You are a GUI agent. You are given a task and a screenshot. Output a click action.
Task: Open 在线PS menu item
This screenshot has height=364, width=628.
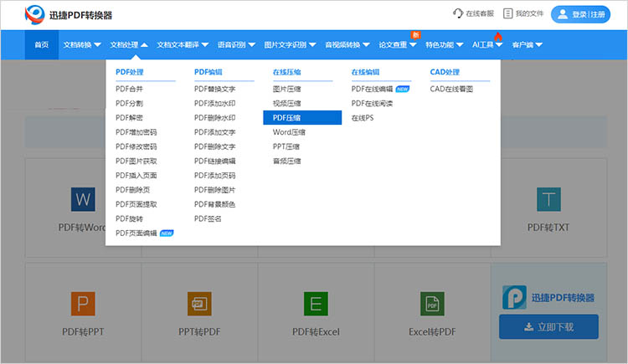363,118
